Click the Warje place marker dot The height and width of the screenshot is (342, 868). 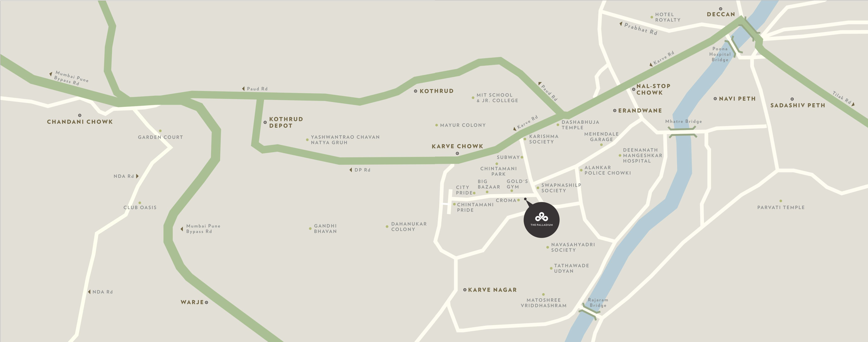[x=207, y=302]
